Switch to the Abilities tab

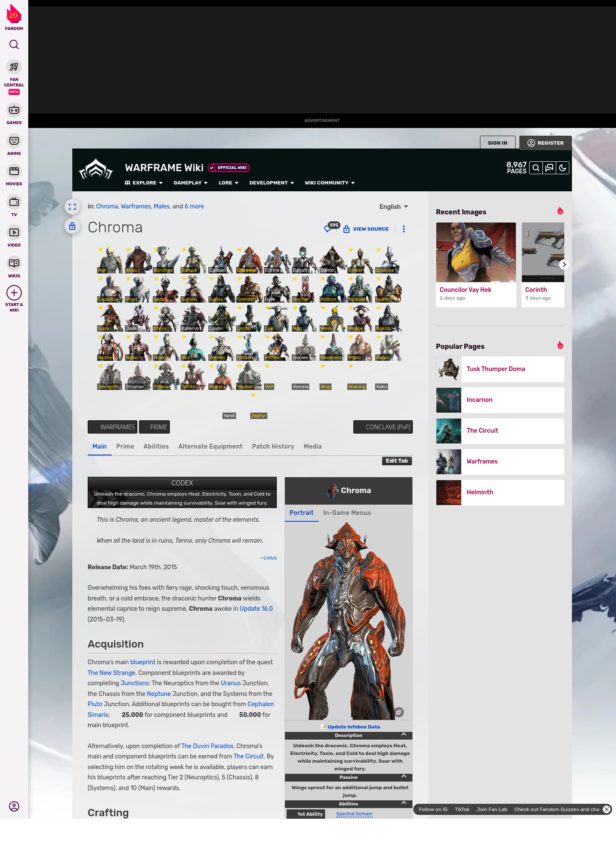click(x=156, y=446)
